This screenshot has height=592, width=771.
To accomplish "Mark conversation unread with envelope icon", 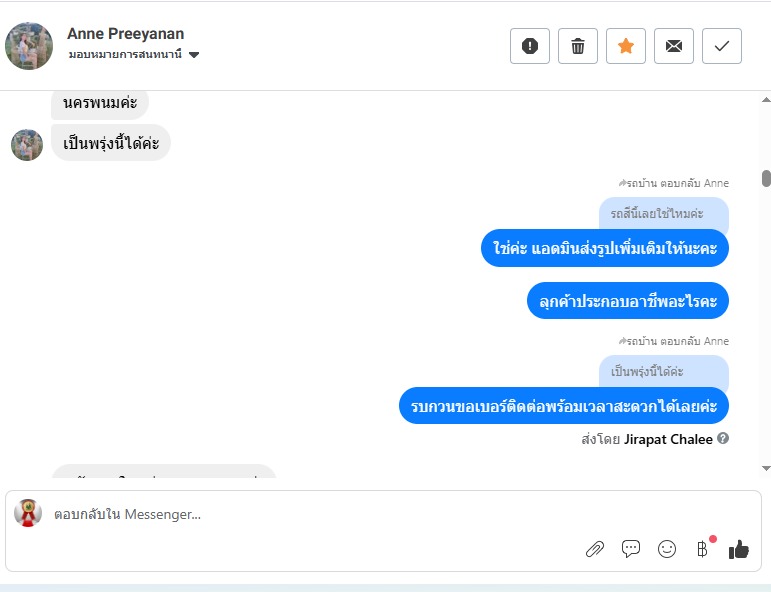I will [674, 46].
